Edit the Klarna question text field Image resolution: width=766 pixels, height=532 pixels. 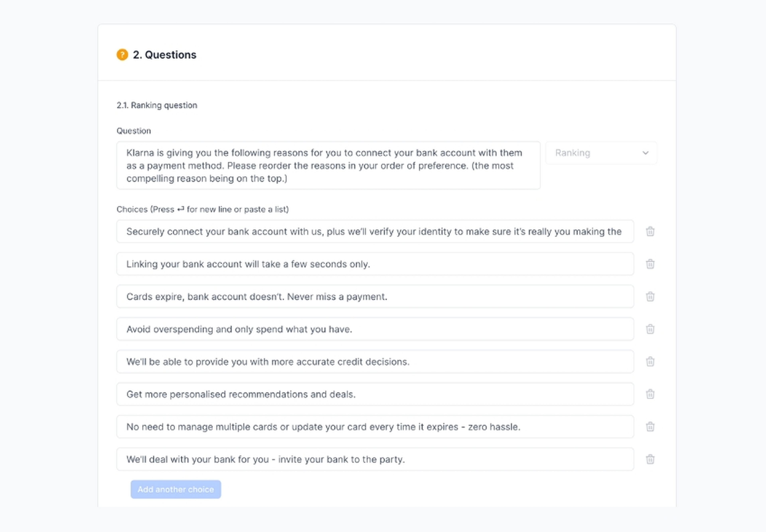[328, 166]
